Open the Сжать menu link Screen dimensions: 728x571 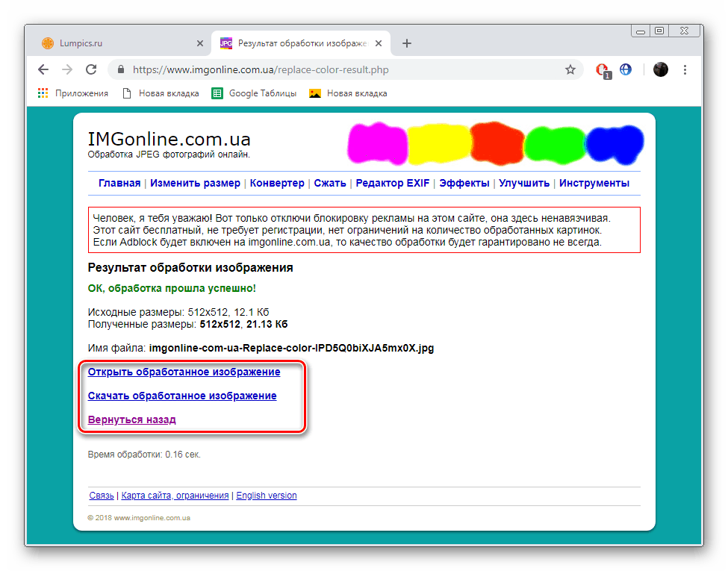[329, 183]
